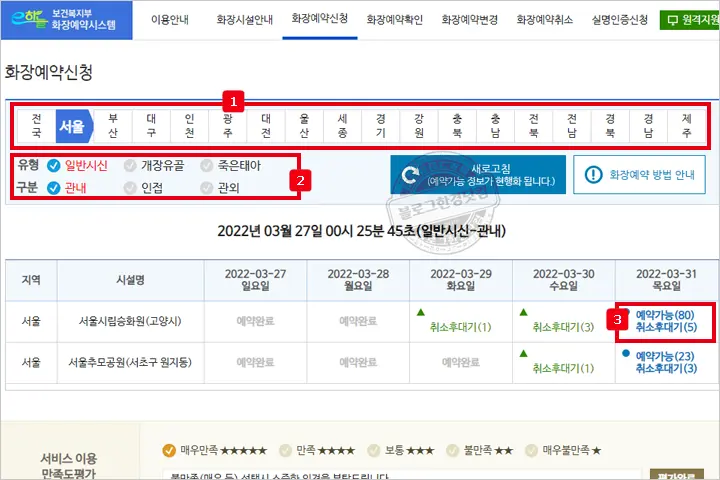Click 예약완료 for 서울시립승화원 on 03-27

click(x=255, y=321)
